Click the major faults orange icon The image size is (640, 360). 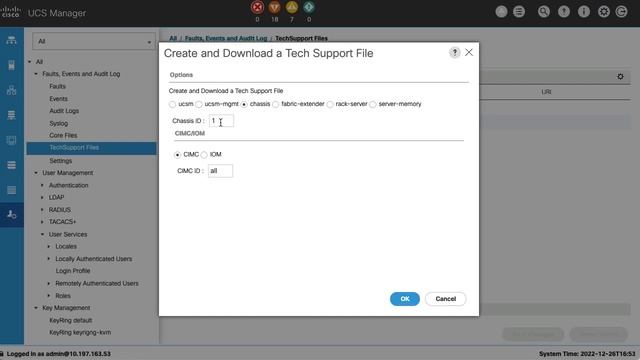pos(275,7)
